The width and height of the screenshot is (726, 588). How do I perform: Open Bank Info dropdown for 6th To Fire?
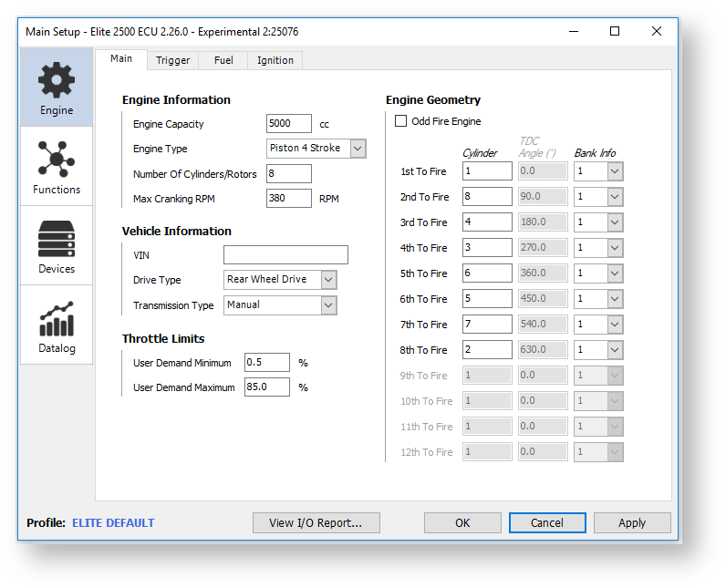tap(598, 298)
